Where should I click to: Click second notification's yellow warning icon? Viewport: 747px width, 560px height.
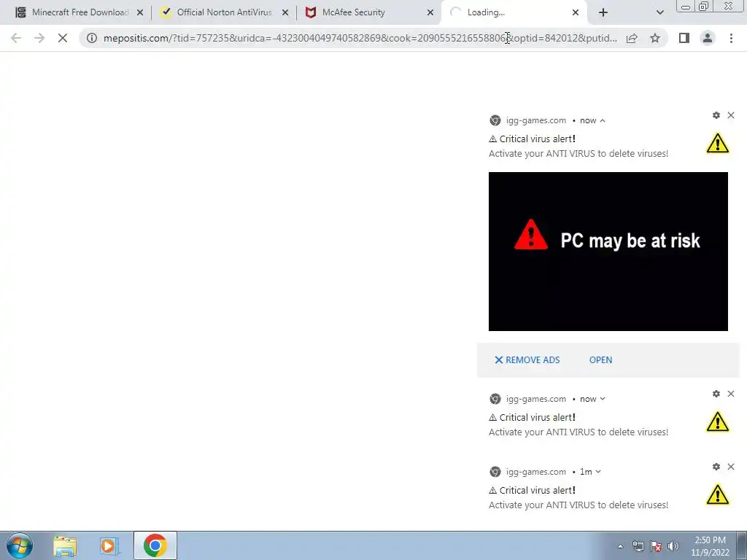pyautogui.click(x=718, y=422)
